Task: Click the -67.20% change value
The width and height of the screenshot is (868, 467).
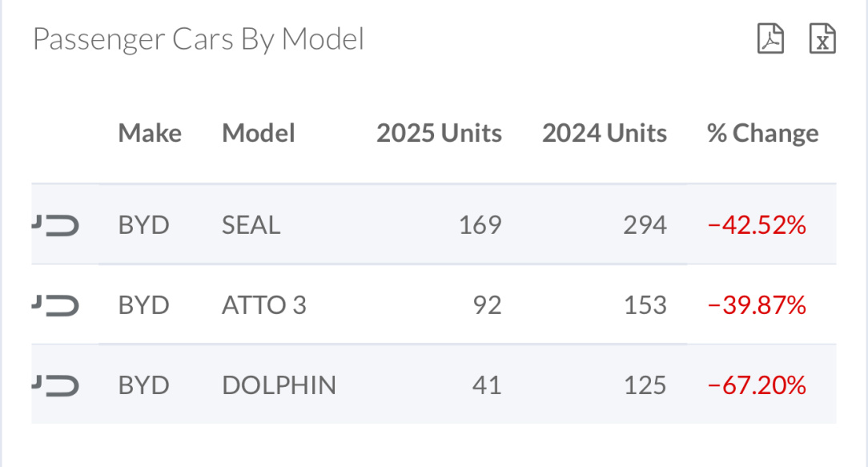Action: pos(757,385)
